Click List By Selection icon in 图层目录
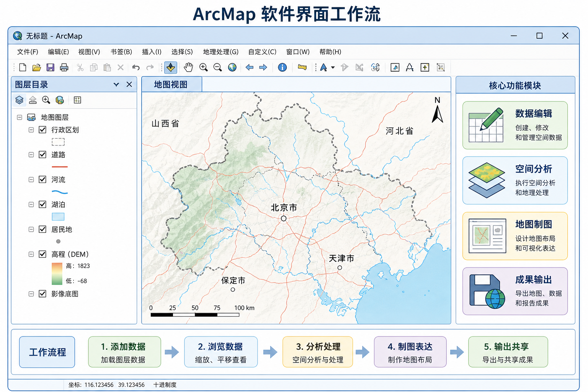Screen dimensions: 588x392 pyautogui.click(x=59, y=100)
